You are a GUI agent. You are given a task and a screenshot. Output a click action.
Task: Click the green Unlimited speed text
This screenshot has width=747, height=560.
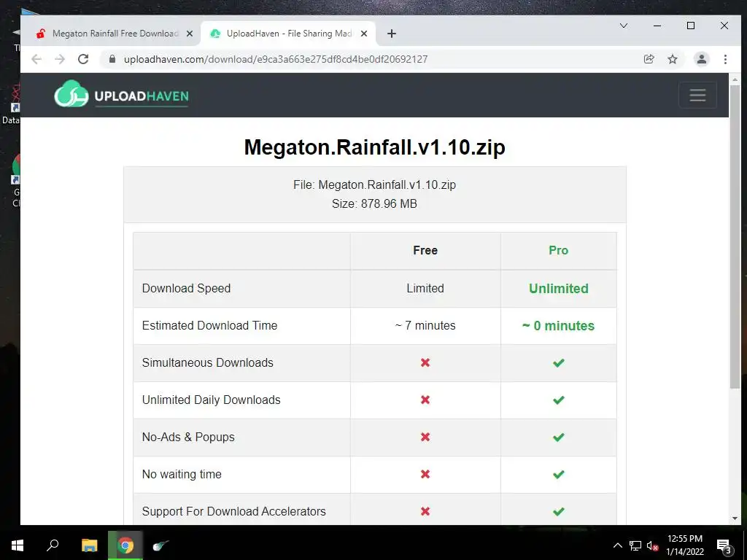[558, 289]
